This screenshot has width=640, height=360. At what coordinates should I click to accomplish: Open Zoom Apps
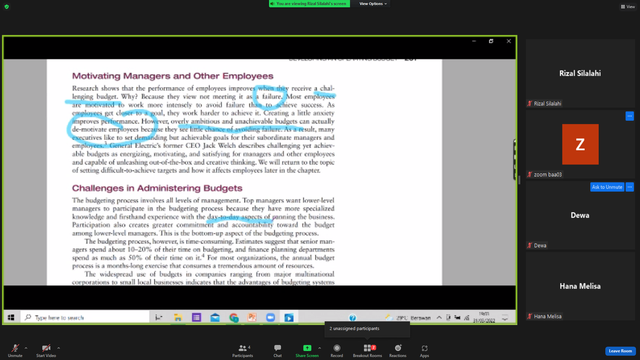424,350
